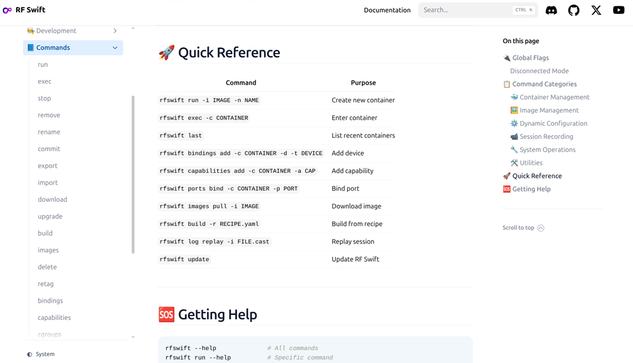Image resolution: width=633 pixels, height=363 pixels.
Task: Open the YouTube channel icon
Action: (x=618, y=10)
